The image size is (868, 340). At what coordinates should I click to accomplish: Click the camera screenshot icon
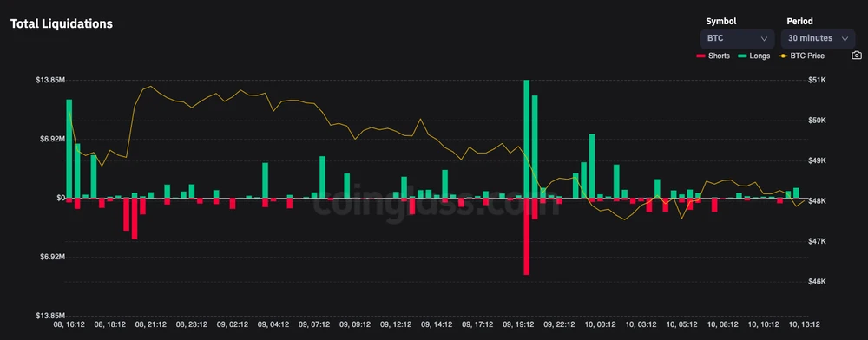(857, 56)
